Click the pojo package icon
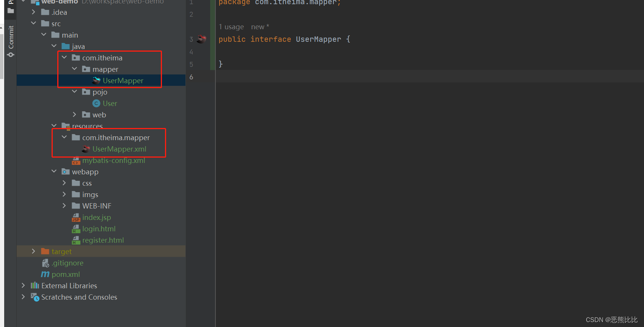This screenshot has width=644, height=327. coord(86,92)
